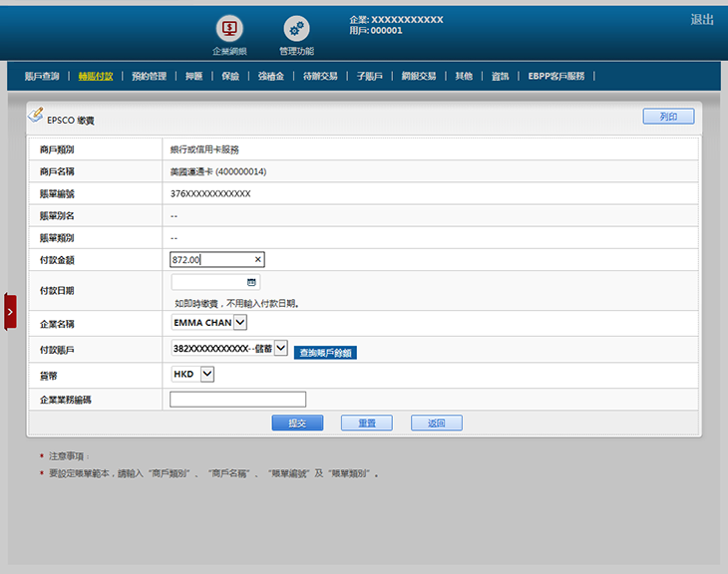Screen dimensions: 728x574
Task: Click the EPSCO 繳費 header icon
Action: point(35,117)
